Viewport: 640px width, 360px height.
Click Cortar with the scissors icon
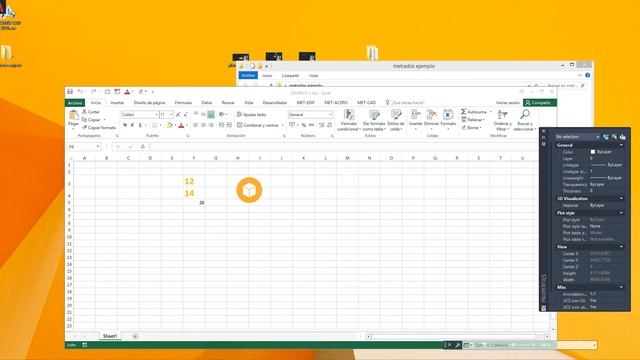[91, 111]
